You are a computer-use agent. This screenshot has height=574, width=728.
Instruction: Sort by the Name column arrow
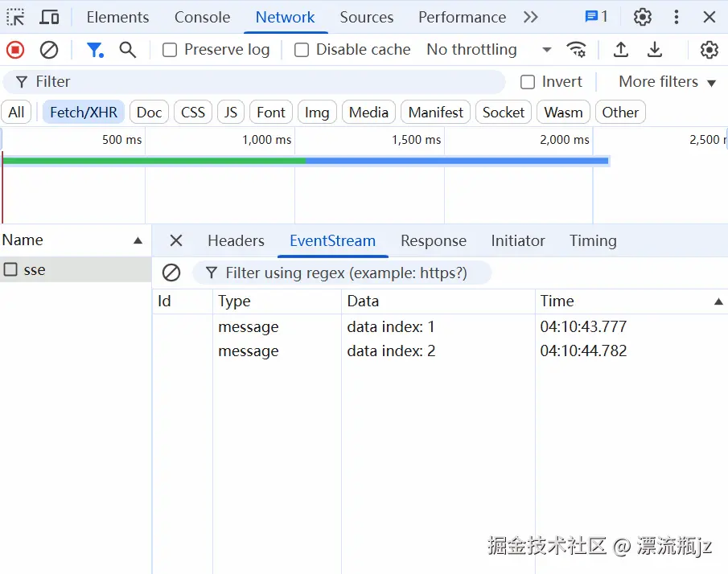click(x=138, y=240)
